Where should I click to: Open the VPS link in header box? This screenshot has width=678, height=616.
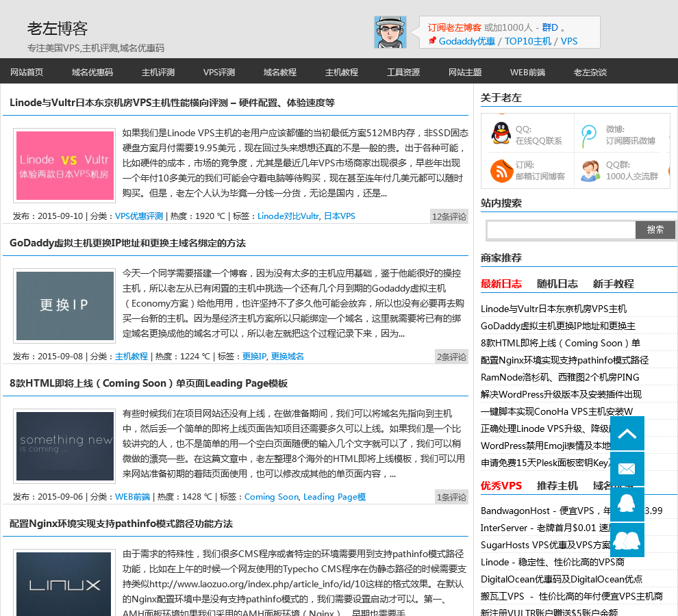pos(569,41)
